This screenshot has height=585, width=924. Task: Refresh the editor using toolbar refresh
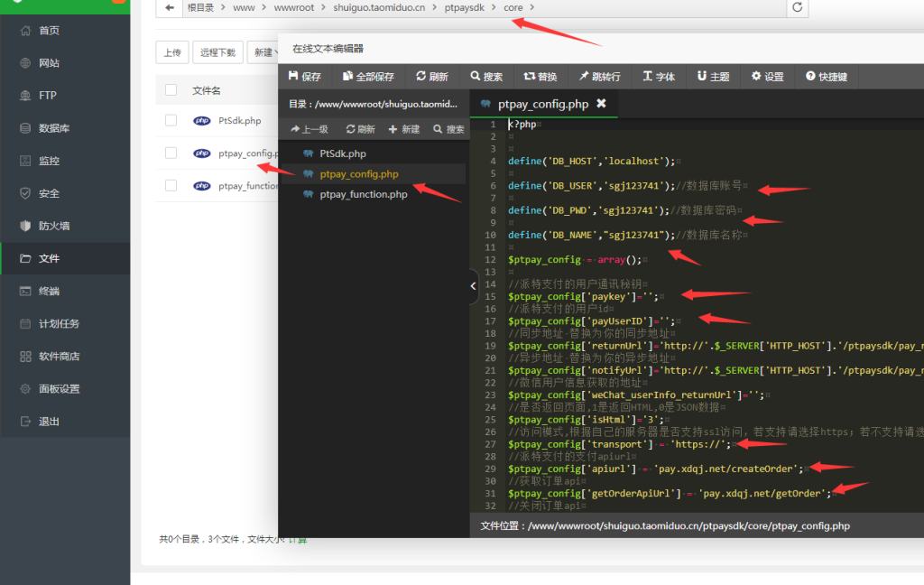coord(432,77)
